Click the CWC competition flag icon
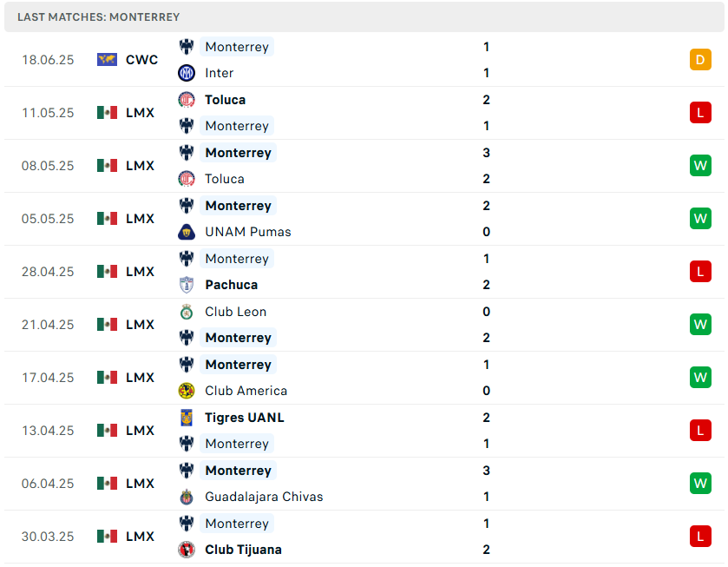 tap(107, 60)
